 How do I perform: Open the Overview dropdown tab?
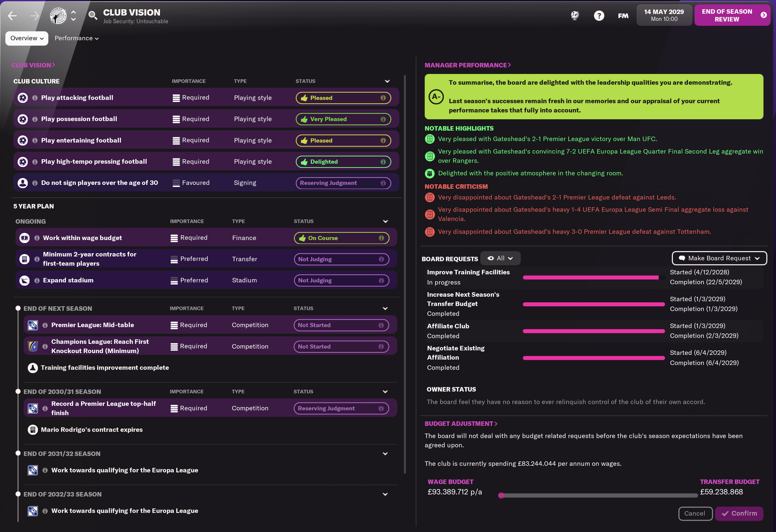point(27,38)
